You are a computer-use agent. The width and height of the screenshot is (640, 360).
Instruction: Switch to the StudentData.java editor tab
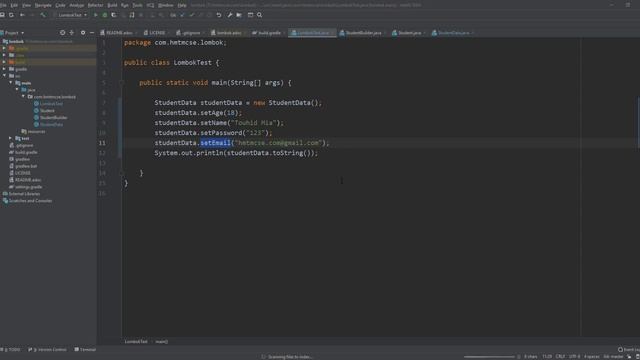coord(453,33)
